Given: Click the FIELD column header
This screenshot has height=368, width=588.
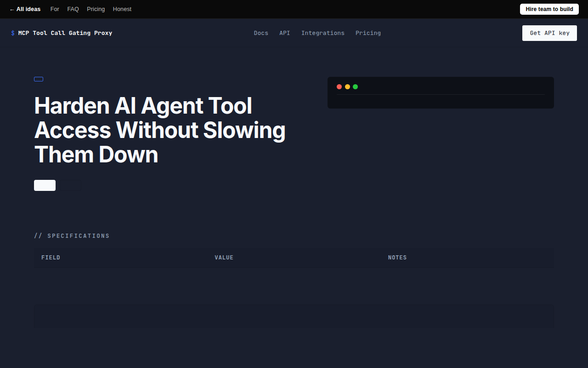Looking at the screenshot, I should tap(51, 258).
